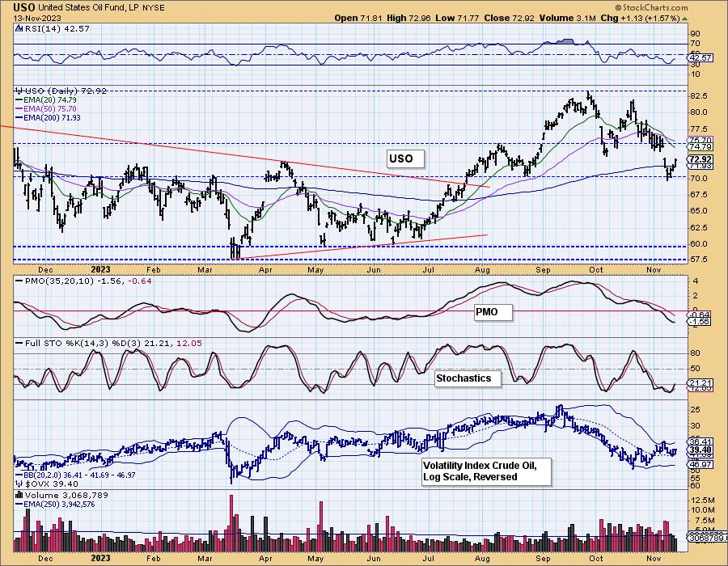The height and width of the screenshot is (566, 728).
Task: Click the USO annotation box on price chart
Action: click(406, 158)
